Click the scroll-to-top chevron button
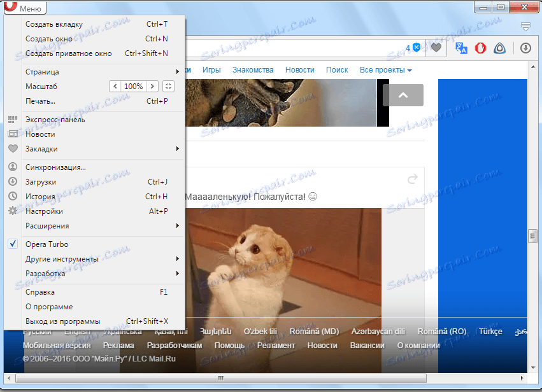This screenshot has width=542, height=392. pyautogui.click(x=403, y=95)
